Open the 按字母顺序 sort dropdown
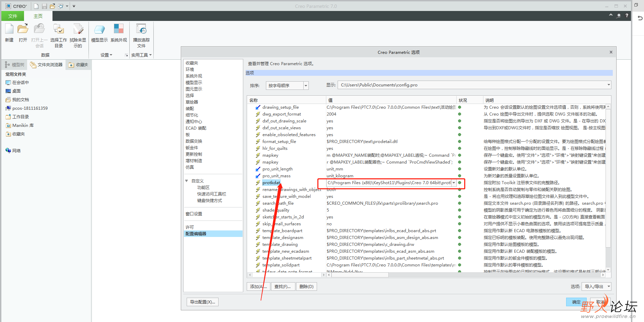This screenshot has width=644, height=322. point(306,85)
